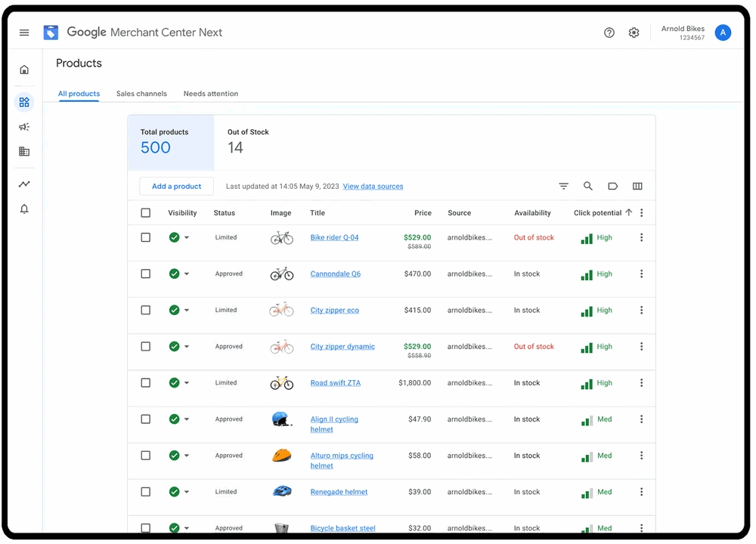Open the City zipper eco product link
Screen dimensions: 756x544
335,310
